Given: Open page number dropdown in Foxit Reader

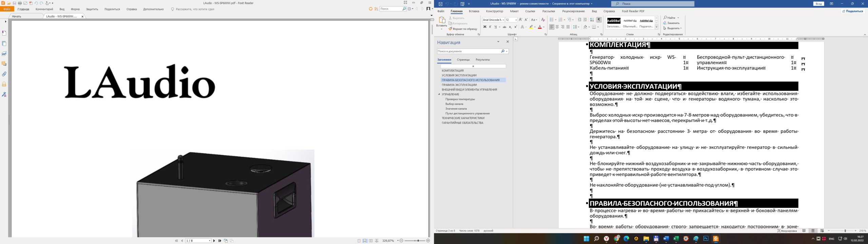Looking at the screenshot, I should click(x=210, y=241).
